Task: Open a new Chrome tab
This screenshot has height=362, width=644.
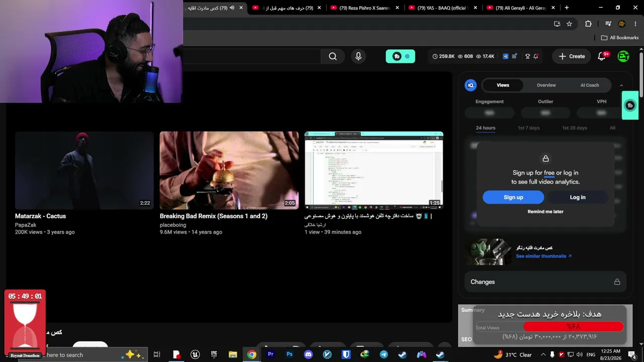Action: (567, 8)
